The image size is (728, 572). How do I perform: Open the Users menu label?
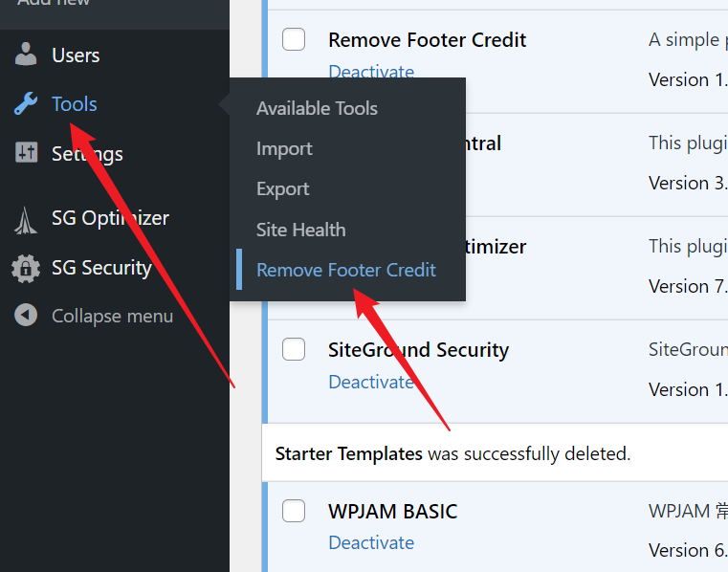coord(76,55)
